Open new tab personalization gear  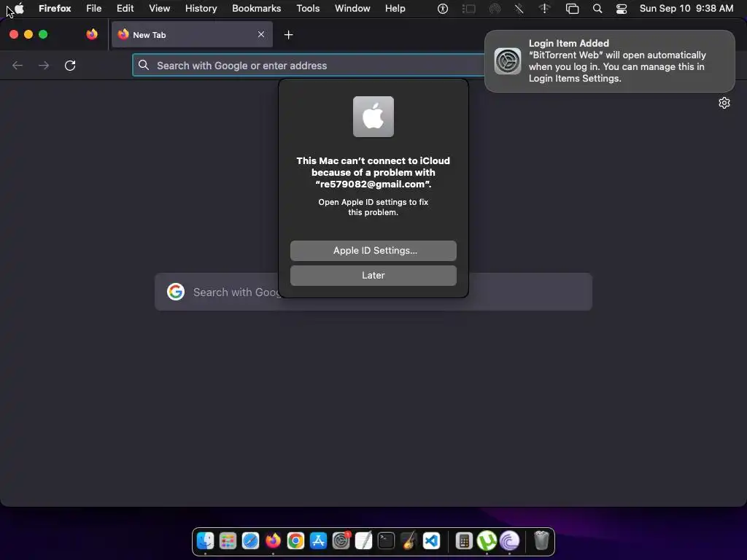(724, 103)
